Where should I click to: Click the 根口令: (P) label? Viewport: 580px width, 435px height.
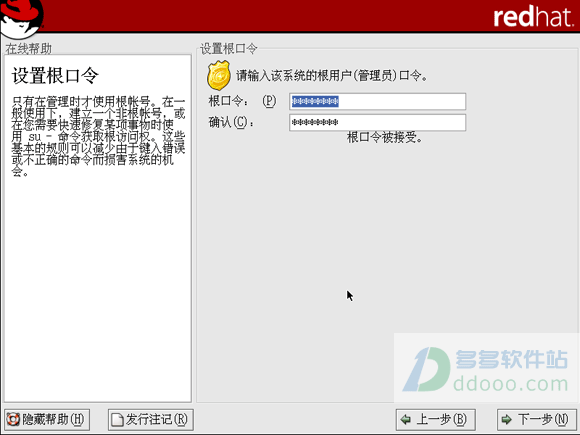pos(242,101)
